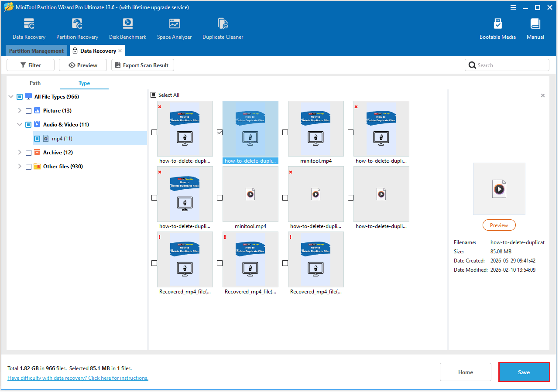Select the Type view tab
The width and height of the screenshot is (559, 392).
[x=84, y=83]
